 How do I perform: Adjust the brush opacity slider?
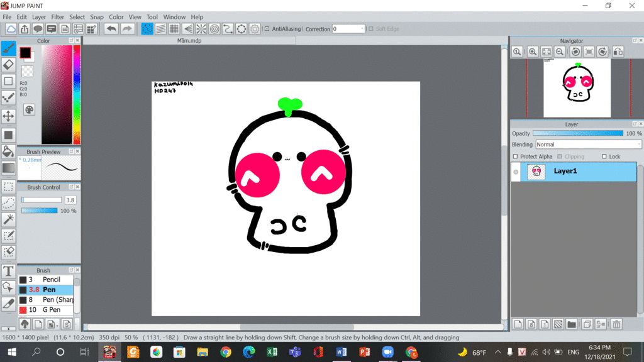click(x=40, y=211)
